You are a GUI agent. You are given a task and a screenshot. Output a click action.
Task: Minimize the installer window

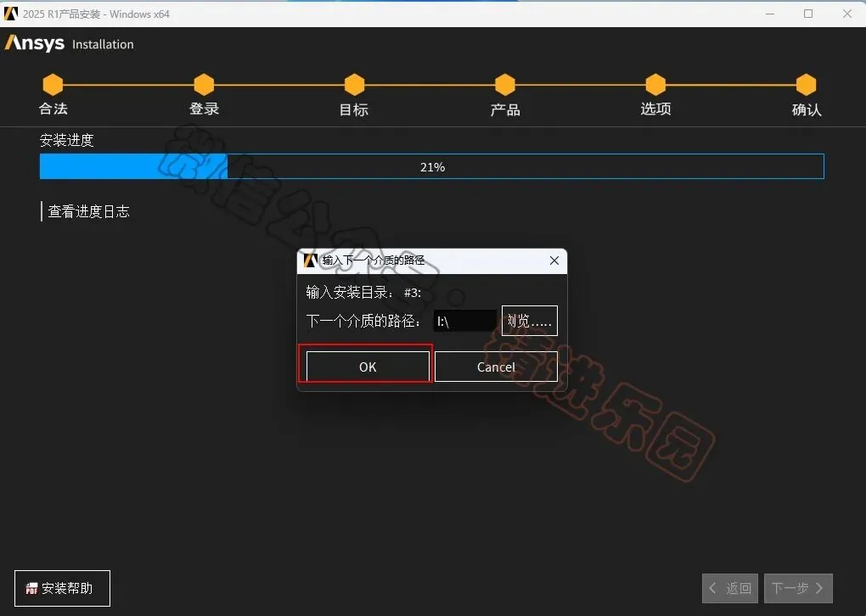(x=770, y=14)
